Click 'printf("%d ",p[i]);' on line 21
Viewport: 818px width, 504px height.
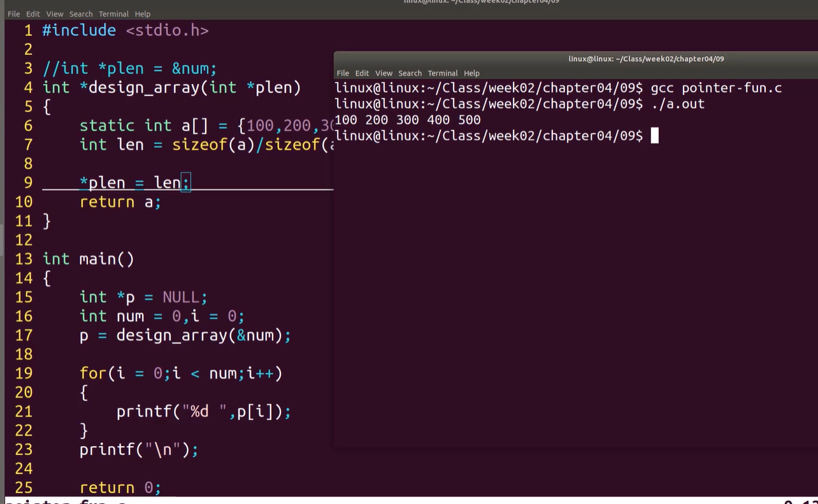coord(204,412)
